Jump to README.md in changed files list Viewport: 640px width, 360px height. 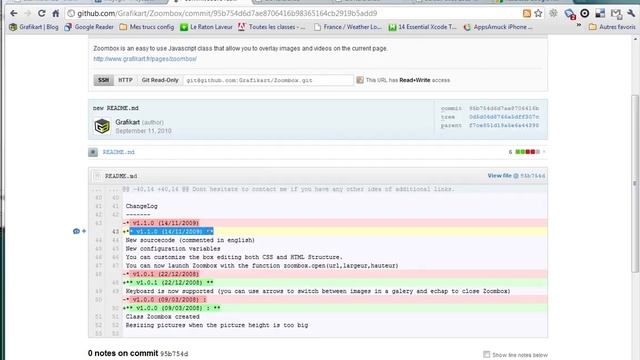[118, 152]
